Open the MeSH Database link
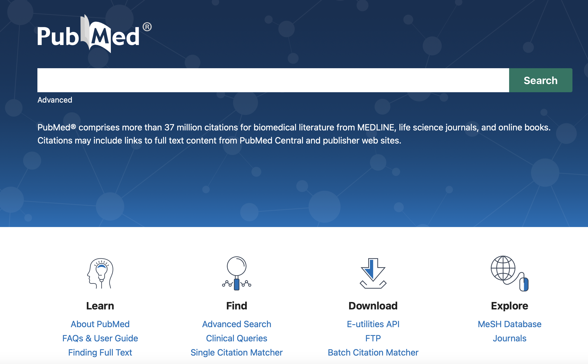 509,324
